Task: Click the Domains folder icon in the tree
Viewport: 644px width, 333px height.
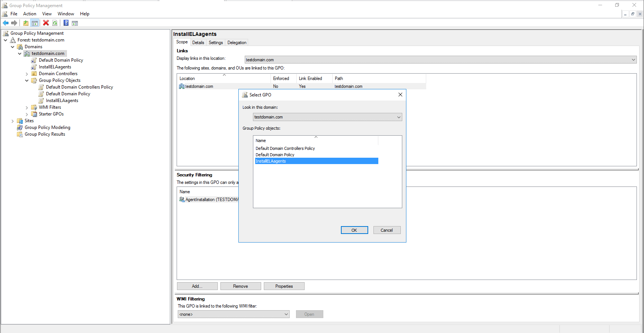Action: pos(20,47)
